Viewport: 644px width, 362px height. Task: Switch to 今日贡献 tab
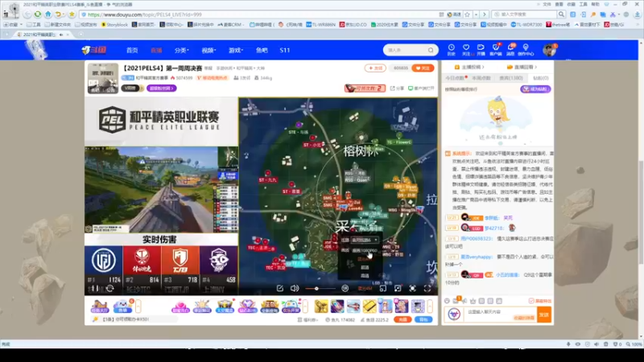455,78
